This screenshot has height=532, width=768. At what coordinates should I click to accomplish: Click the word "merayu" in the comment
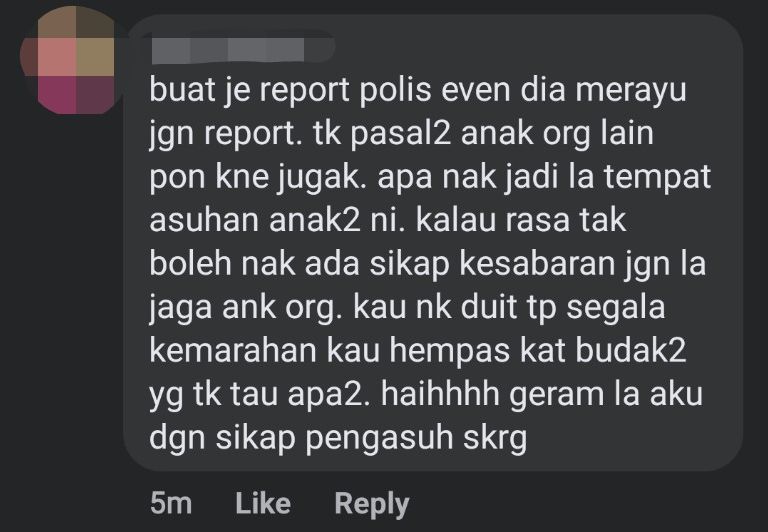coord(631,92)
